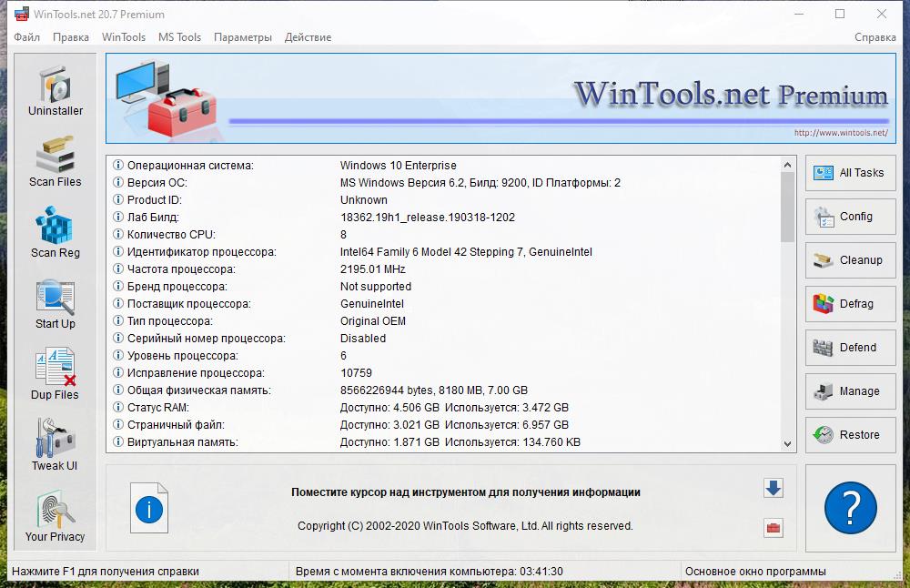The height and width of the screenshot is (588, 910).
Task: Open the Параметры menu
Action: 243,37
